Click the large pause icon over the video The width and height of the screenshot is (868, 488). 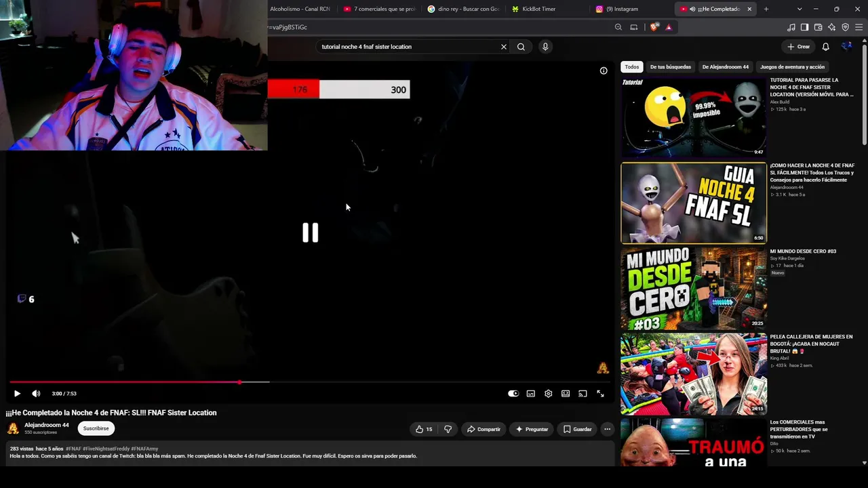tap(310, 232)
